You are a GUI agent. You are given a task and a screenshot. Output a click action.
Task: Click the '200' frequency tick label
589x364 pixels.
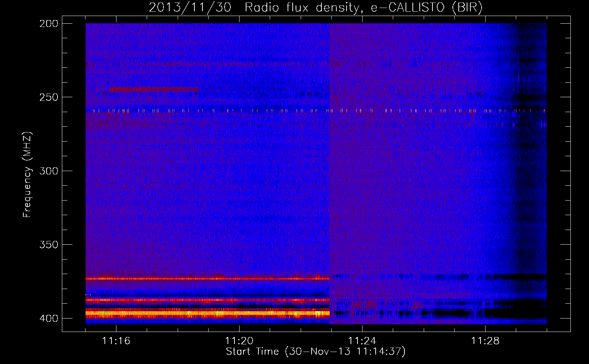coord(49,24)
